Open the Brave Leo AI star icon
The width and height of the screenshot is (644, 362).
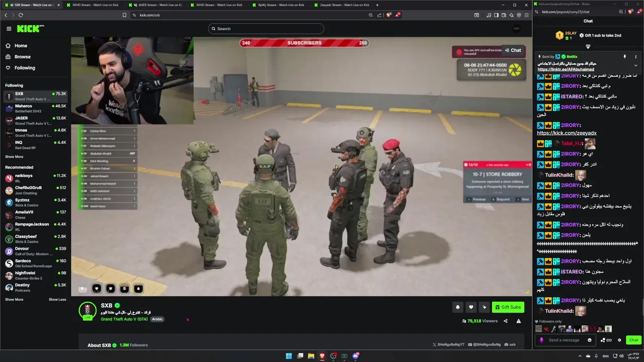click(511, 15)
